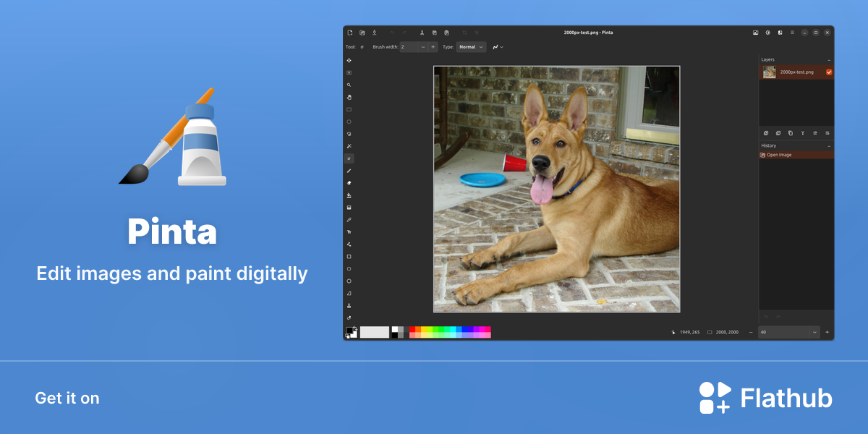Open the main hamburger menu
Screen dimensions: 868x434
click(792, 33)
